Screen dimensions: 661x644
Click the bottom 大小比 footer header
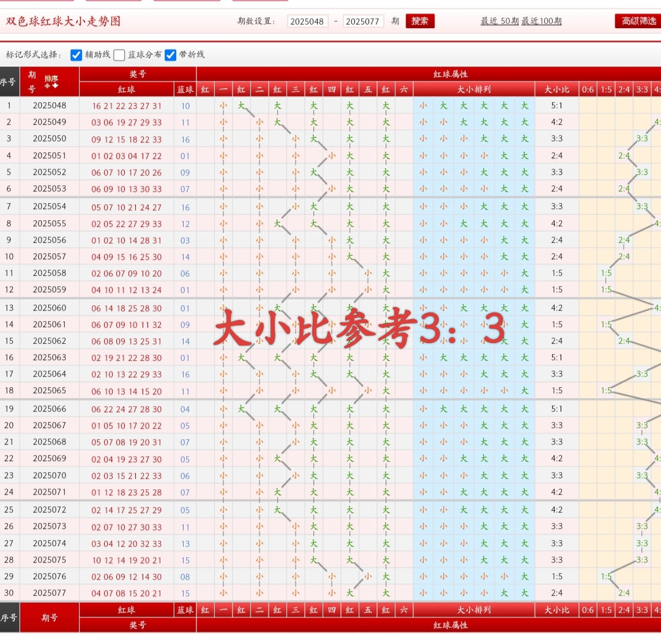[x=556, y=610]
